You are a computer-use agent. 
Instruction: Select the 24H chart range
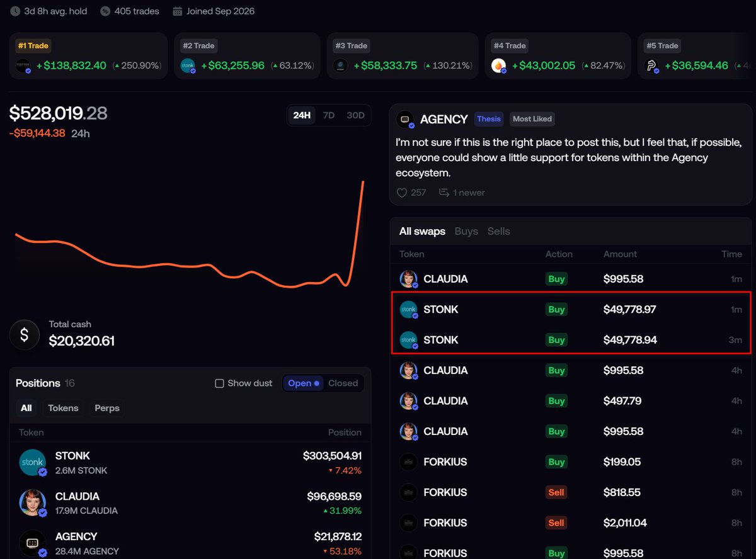[x=302, y=116]
